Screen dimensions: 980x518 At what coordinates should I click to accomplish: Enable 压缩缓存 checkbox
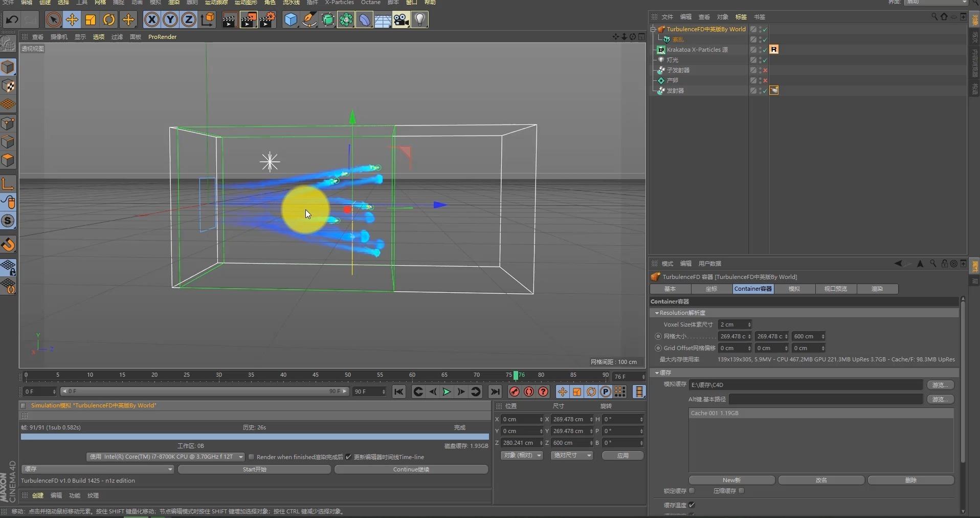[741, 490]
